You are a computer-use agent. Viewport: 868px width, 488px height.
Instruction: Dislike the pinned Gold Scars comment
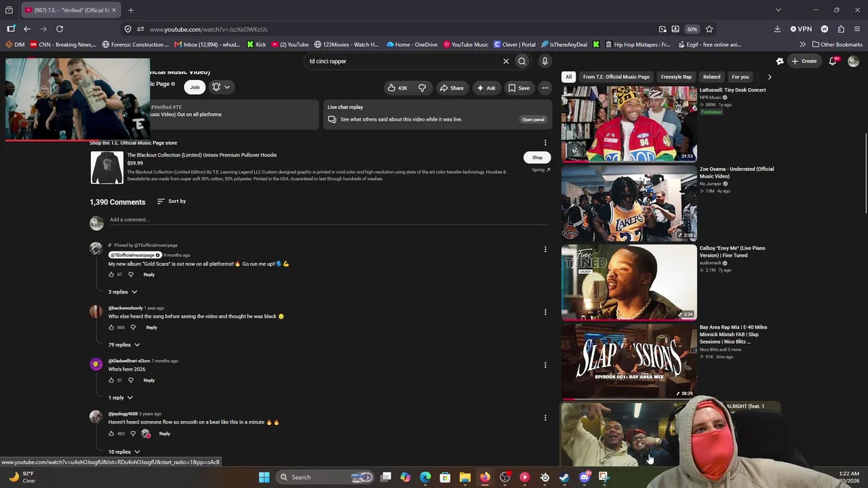pyautogui.click(x=131, y=274)
